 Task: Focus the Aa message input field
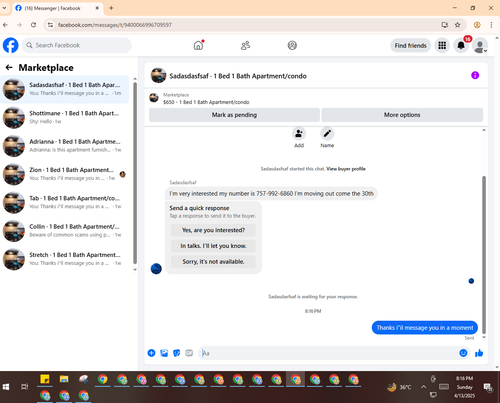328,353
